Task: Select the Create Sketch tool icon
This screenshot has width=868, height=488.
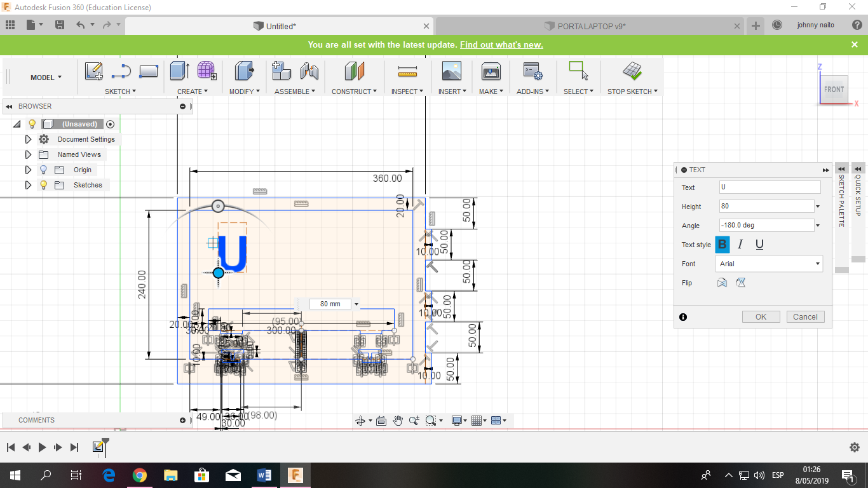Action: coord(94,71)
